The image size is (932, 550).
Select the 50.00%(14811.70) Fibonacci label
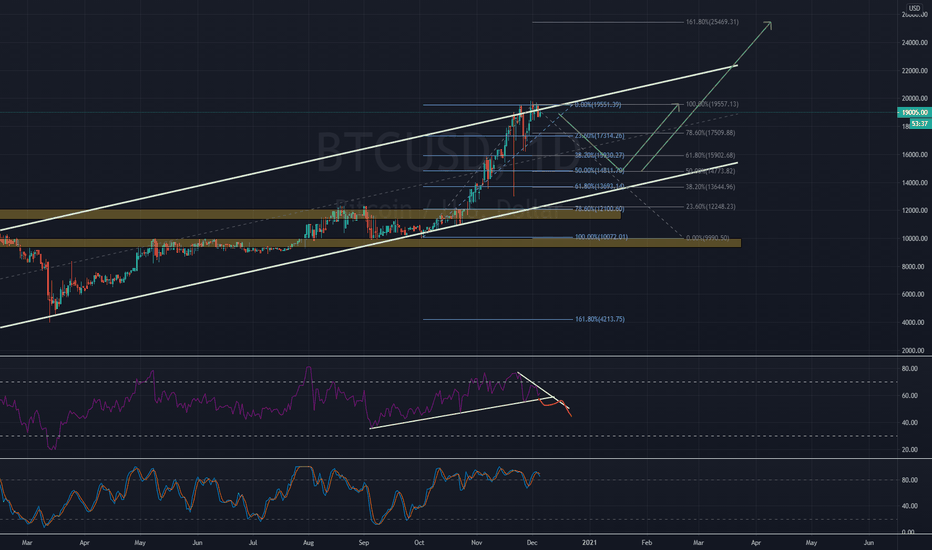[599, 171]
